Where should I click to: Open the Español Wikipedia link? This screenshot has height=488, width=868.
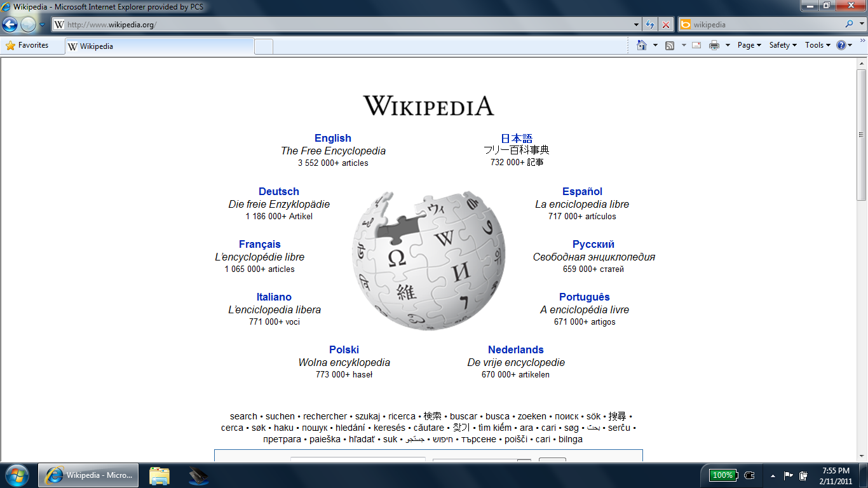582,191
